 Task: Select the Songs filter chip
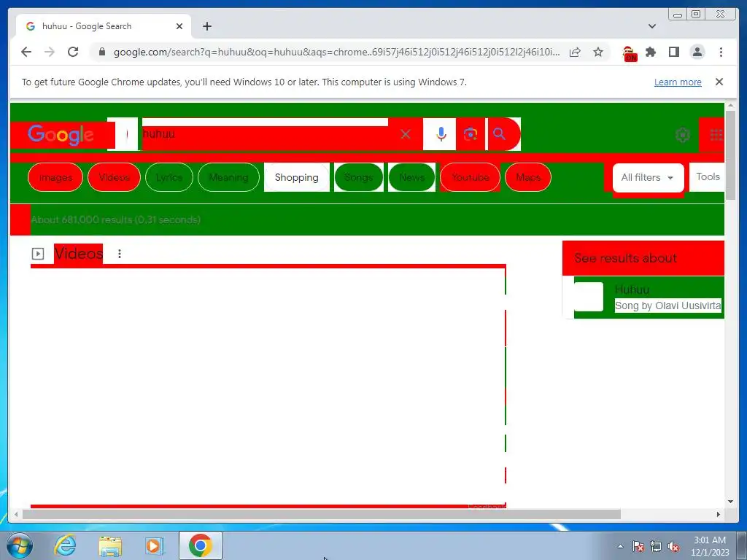coord(359,177)
